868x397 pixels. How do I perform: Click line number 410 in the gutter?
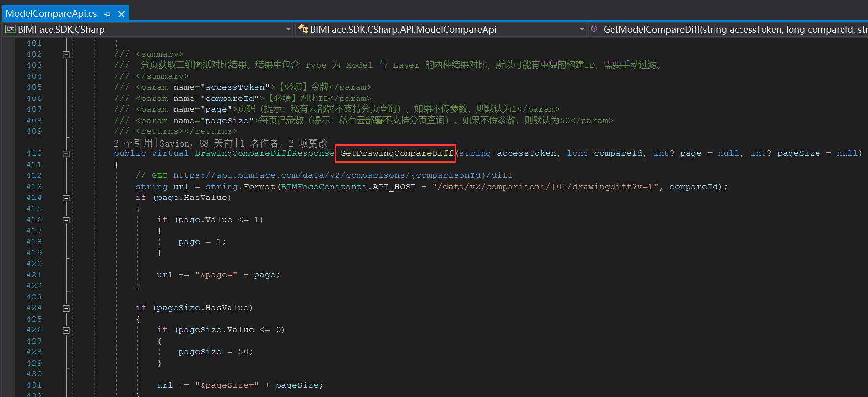point(34,153)
